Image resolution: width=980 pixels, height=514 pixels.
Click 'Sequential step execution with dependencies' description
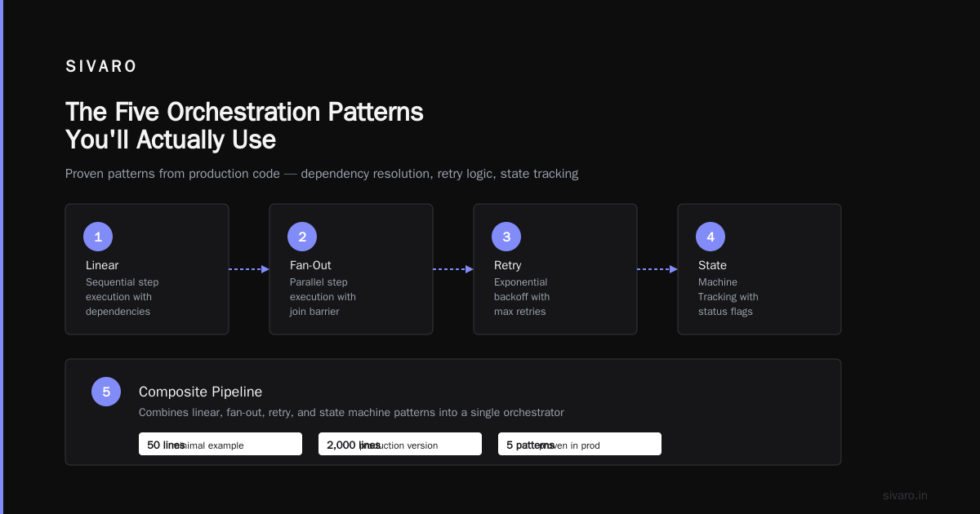122,297
